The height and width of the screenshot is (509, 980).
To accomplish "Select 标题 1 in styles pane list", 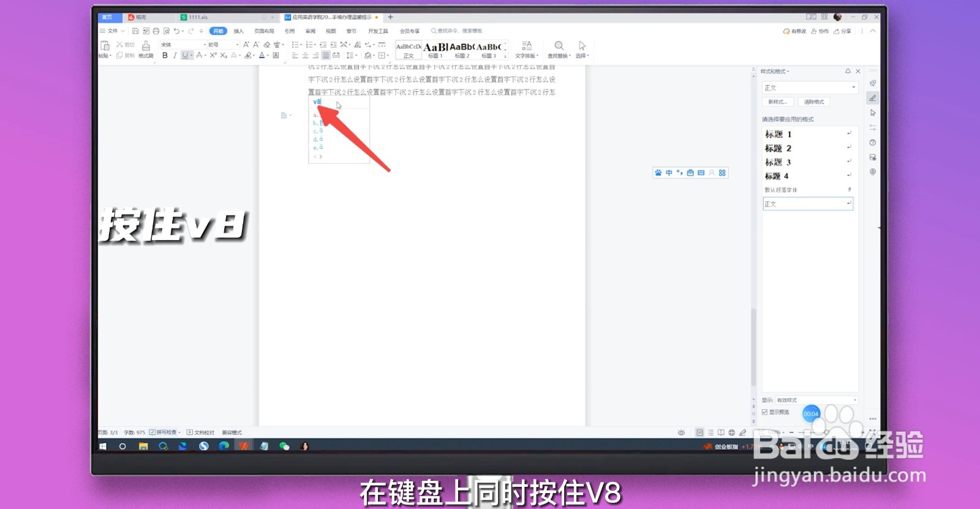I will 808,134.
